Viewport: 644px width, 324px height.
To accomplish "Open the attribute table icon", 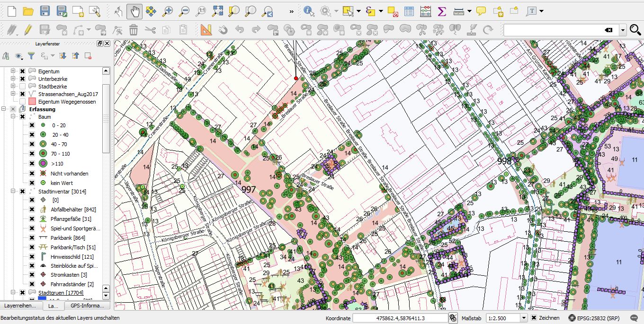I will tap(409, 10).
